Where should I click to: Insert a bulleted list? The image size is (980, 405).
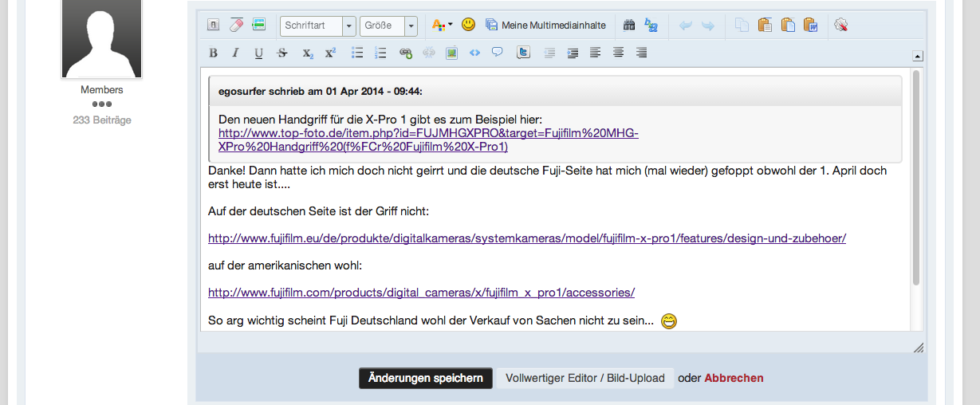pos(357,53)
